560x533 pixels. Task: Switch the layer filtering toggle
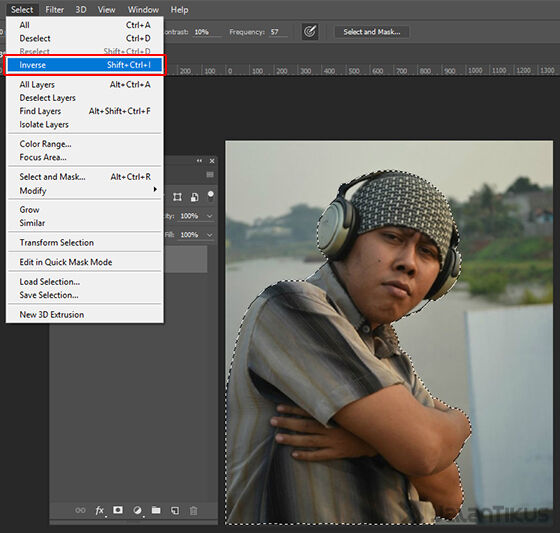point(211,195)
